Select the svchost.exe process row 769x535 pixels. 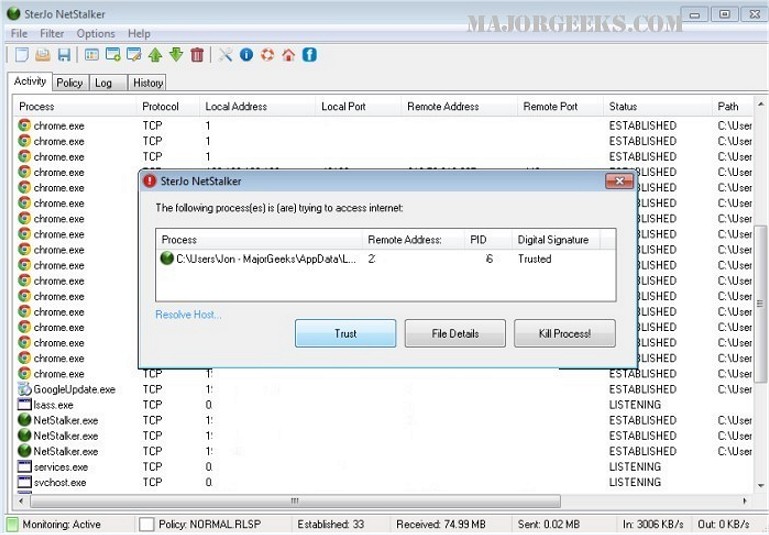(385, 483)
